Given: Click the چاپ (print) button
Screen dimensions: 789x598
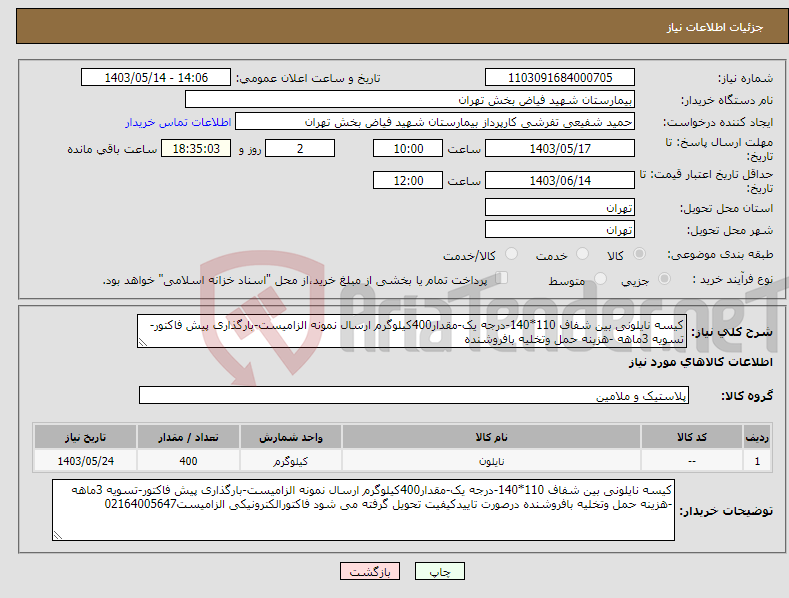Looking at the screenshot, I should 439,572.
